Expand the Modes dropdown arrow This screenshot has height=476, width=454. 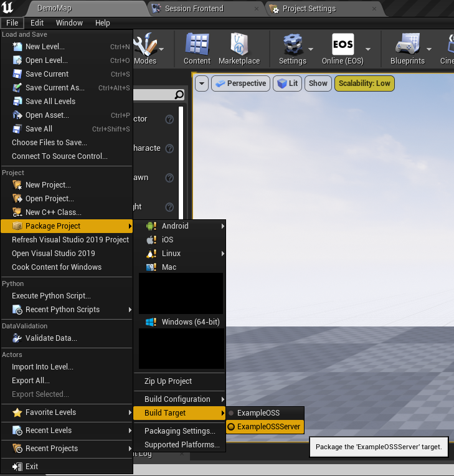click(x=161, y=49)
